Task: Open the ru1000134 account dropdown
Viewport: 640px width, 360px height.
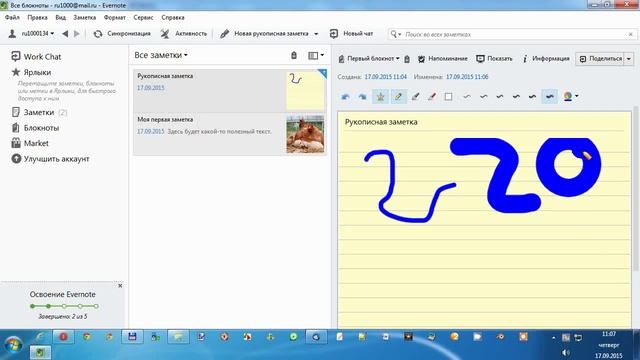Action: click(x=31, y=33)
